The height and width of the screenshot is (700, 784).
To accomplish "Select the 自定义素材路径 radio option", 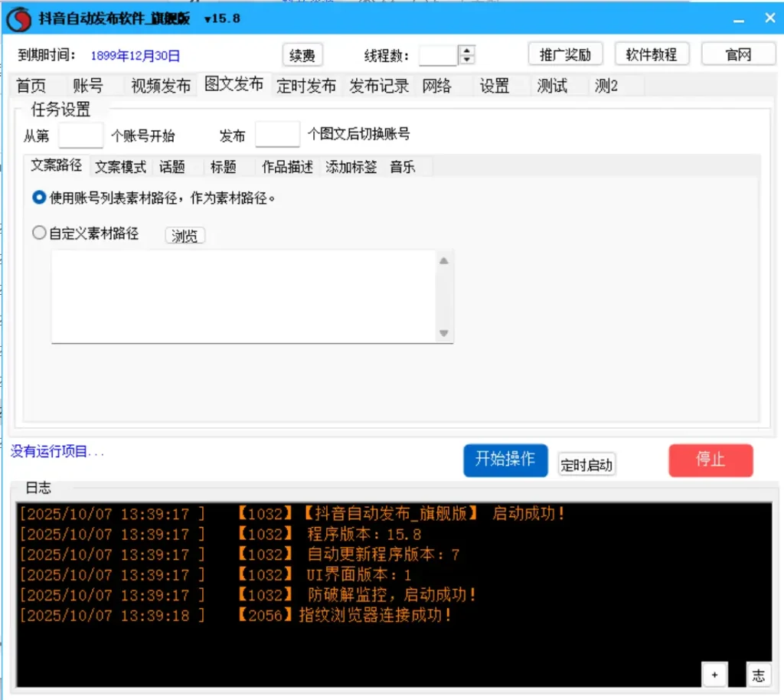I will [38, 234].
